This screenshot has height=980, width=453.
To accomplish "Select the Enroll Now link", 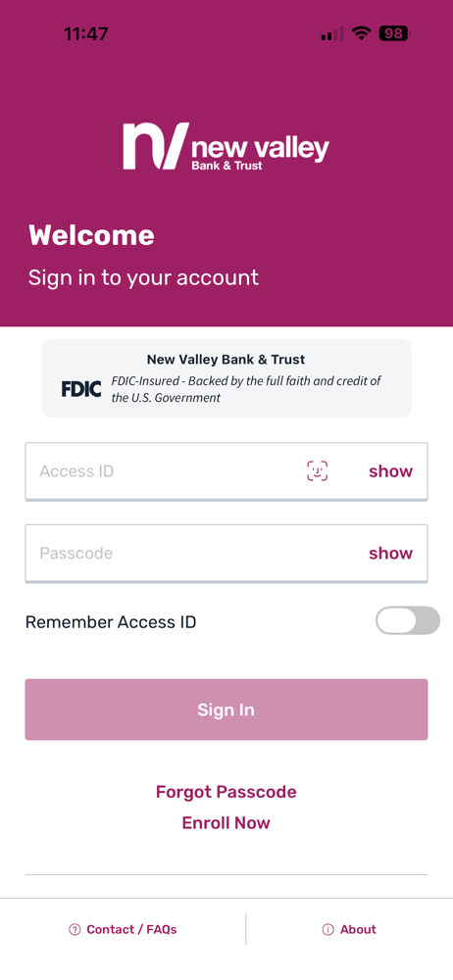I will tap(226, 822).
